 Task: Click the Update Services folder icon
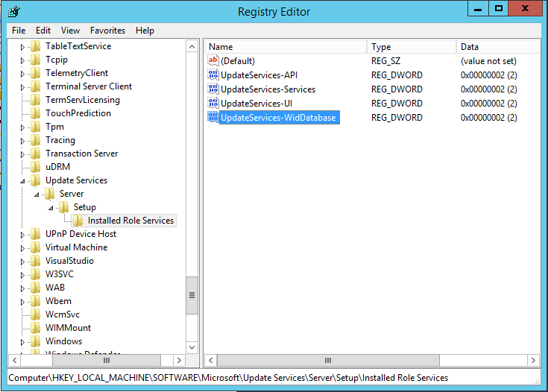tap(35, 180)
